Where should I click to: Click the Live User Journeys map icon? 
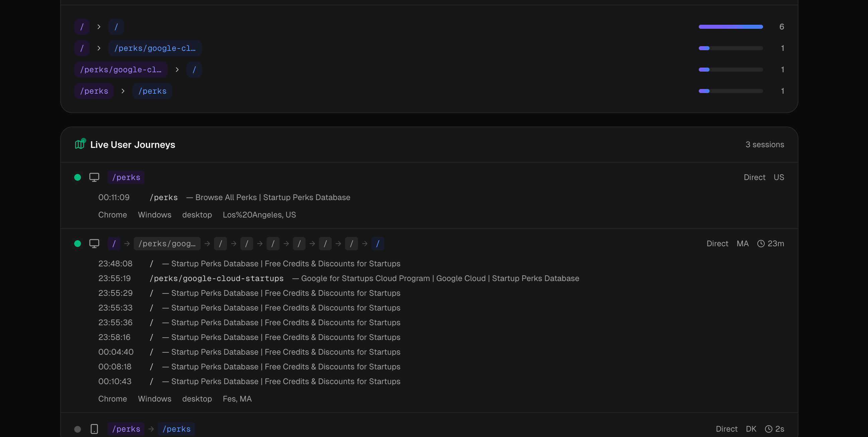[x=80, y=144]
